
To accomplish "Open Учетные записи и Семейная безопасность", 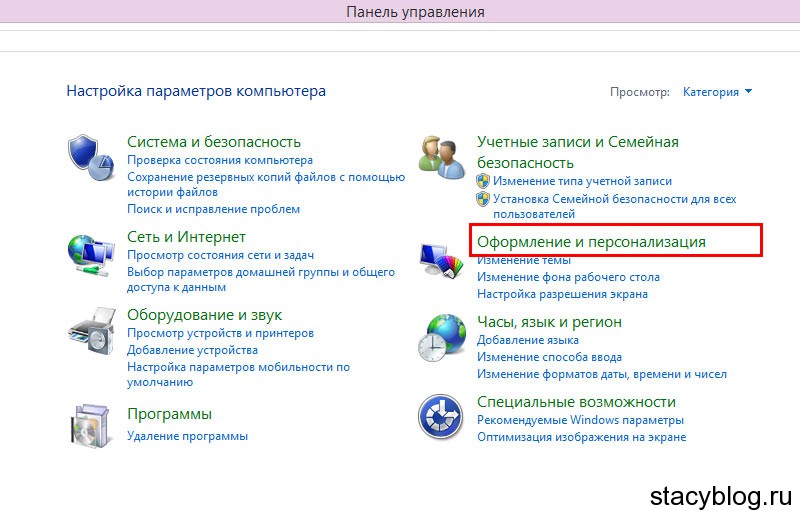I will click(578, 152).
